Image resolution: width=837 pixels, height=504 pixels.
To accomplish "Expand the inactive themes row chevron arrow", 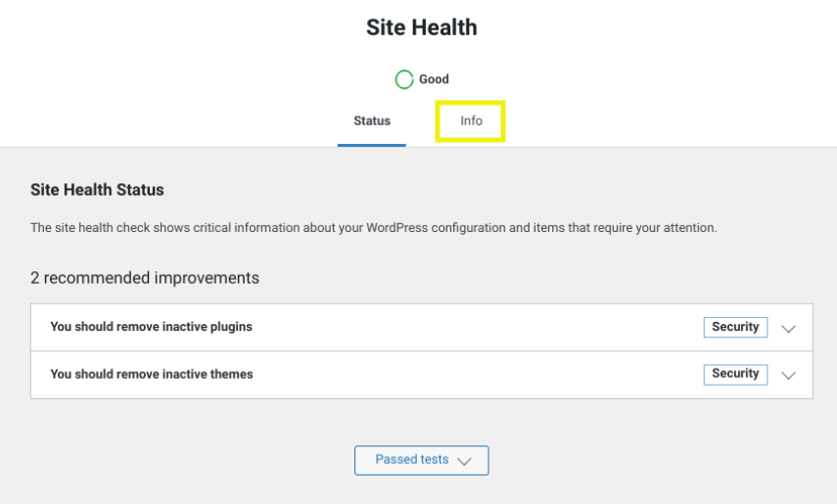I will 788,376.
